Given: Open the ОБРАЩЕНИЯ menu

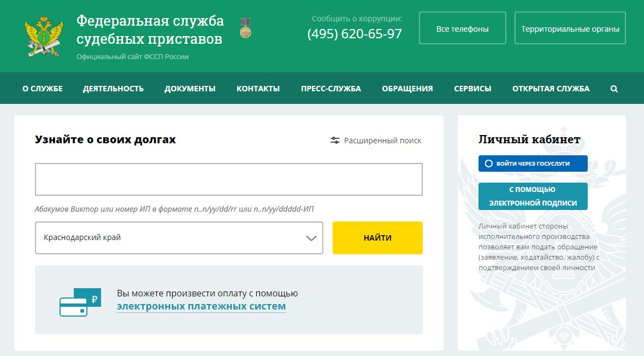Looking at the screenshot, I should tap(407, 89).
